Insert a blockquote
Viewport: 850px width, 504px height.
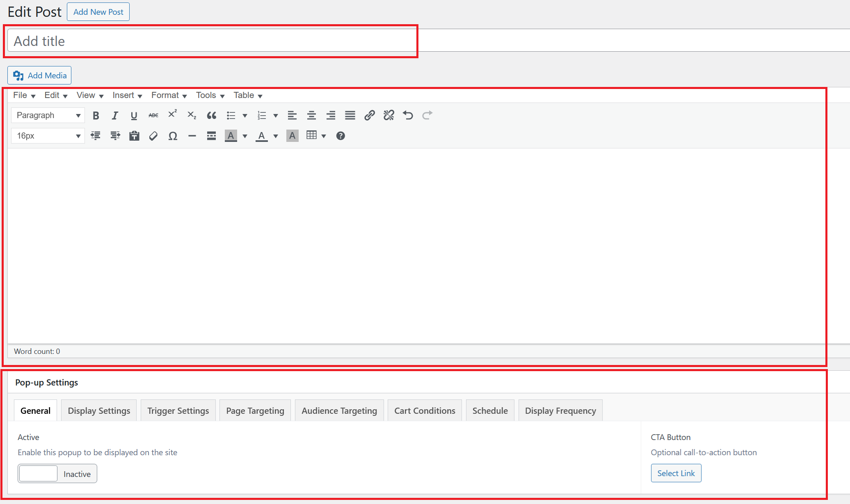coord(211,116)
